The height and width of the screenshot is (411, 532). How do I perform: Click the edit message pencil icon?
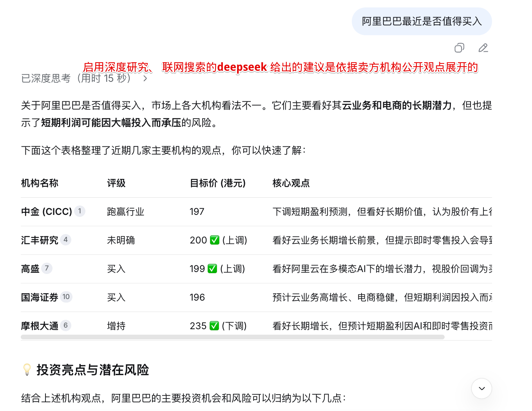click(x=483, y=48)
